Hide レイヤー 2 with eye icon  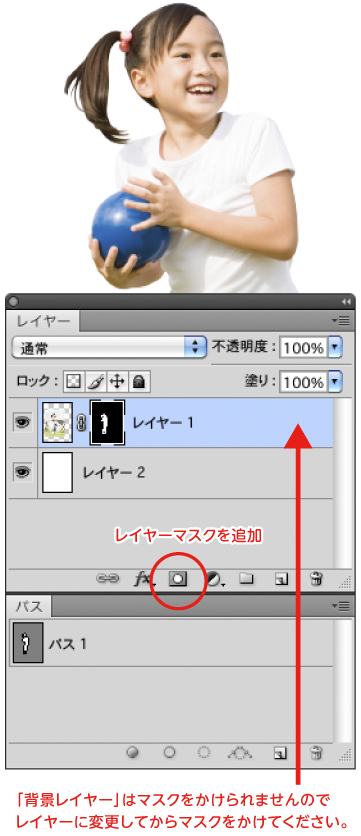click(x=23, y=472)
